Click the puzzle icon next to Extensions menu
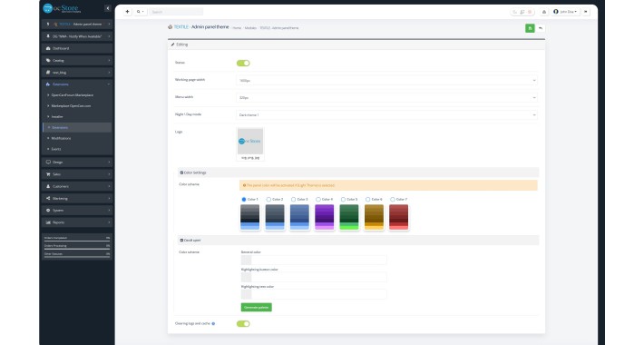644x345 pixels. click(48, 84)
